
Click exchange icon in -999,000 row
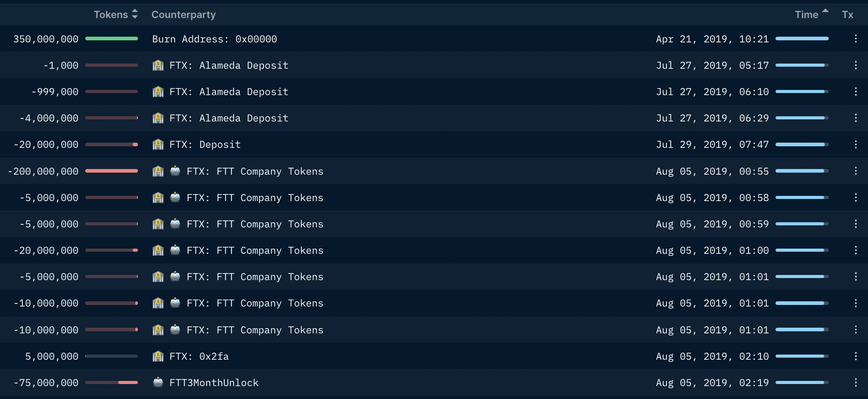point(158,91)
